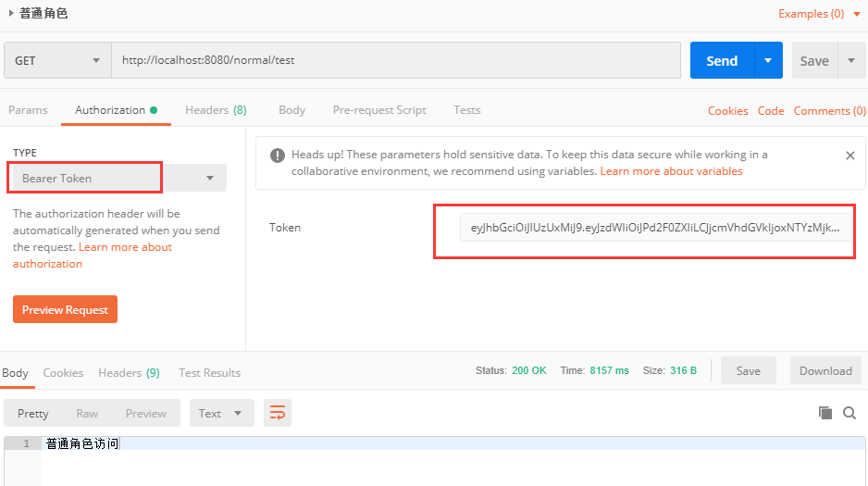This screenshot has height=486, width=868.
Task: Open the Text format dropdown
Action: point(221,413)
